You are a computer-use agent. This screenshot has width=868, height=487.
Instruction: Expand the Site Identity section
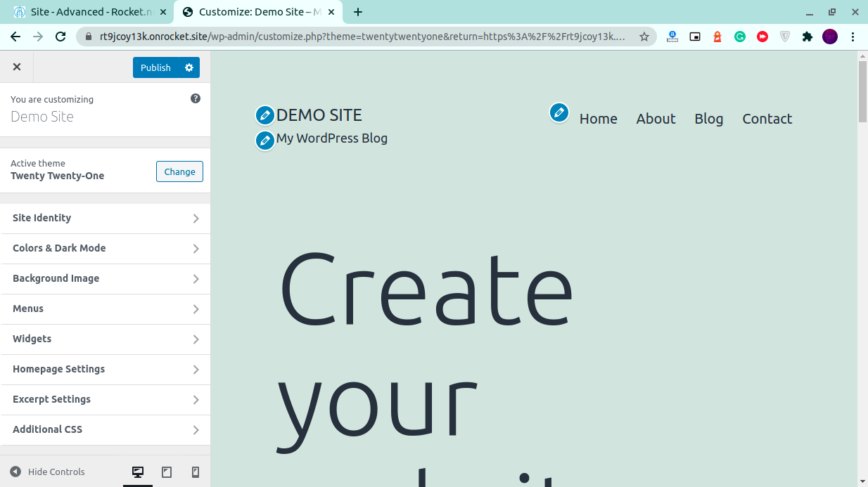[106, 219]
